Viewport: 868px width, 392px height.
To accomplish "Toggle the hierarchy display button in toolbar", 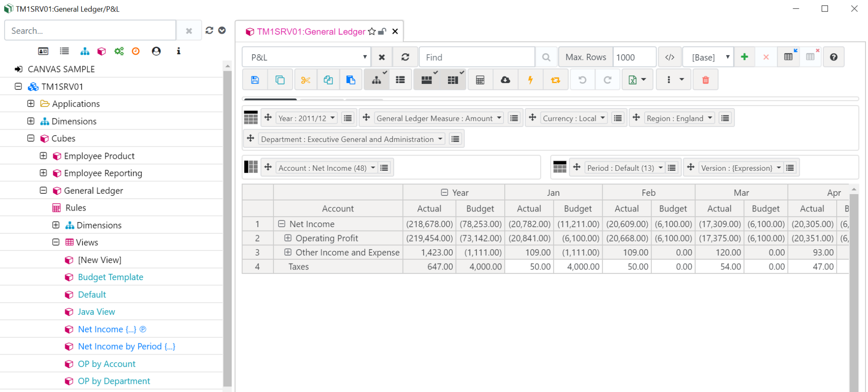I will tap(376, 80).
